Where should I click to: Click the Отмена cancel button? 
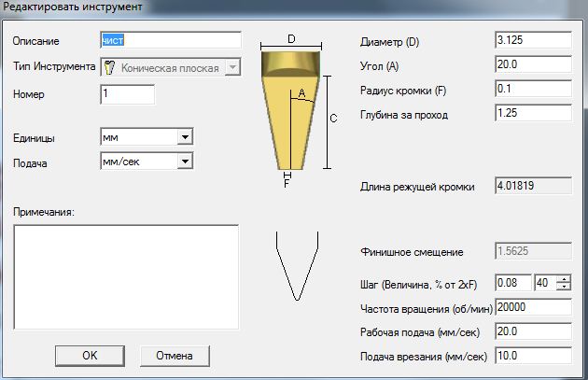point(174,355)
